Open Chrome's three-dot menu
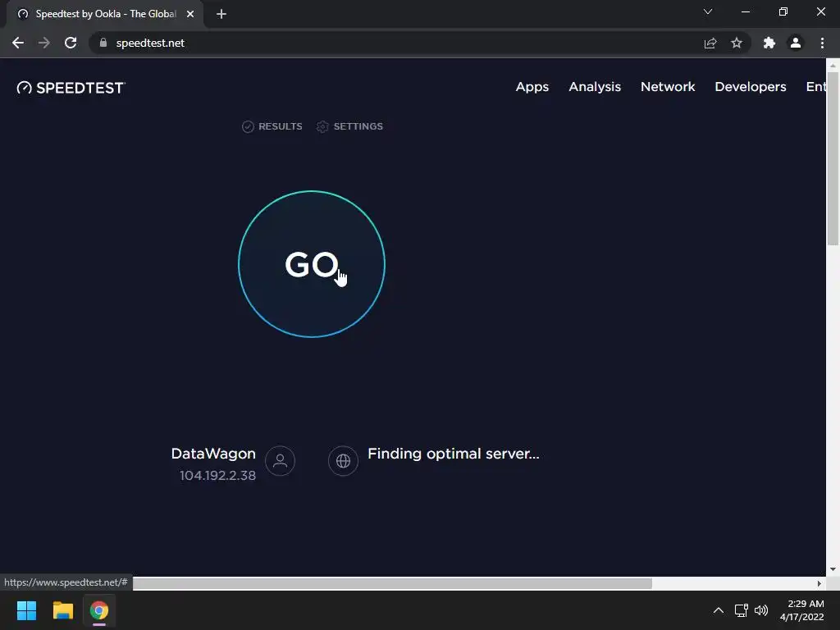This screenshot has width=840, height=630. pos(822,43)
